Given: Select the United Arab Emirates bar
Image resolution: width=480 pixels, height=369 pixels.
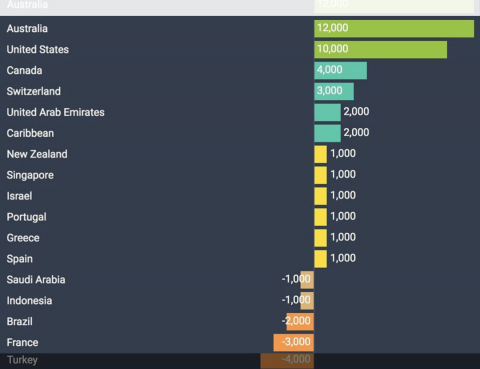Looking at the screenshot, I should 327,112.
